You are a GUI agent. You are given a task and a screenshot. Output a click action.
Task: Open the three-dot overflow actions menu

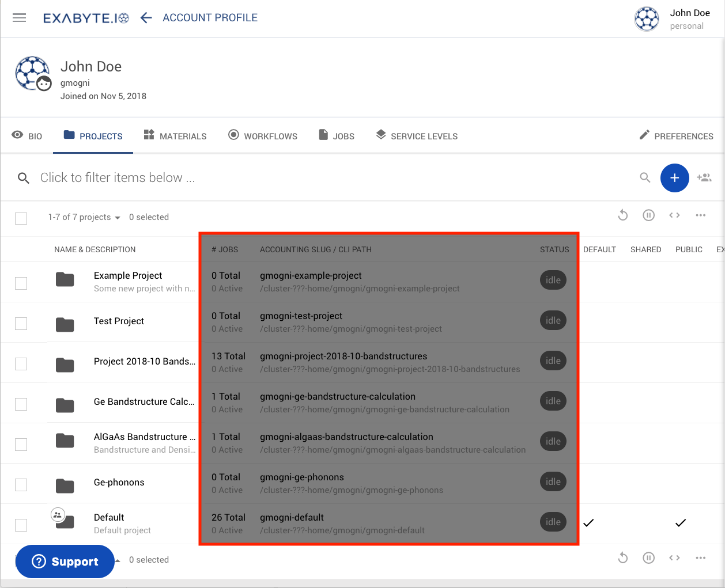tap(701, 215)
